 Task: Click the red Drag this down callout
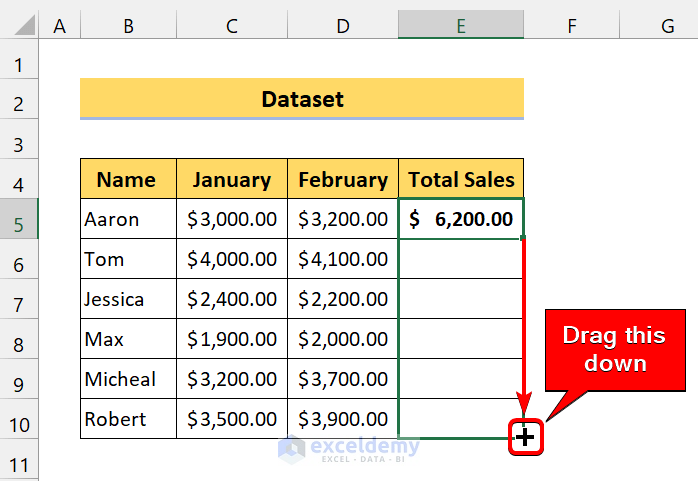[x=617, y=349]
